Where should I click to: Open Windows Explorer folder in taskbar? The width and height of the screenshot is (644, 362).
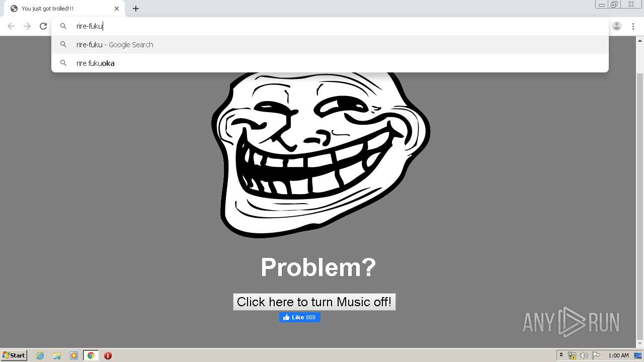57,355
